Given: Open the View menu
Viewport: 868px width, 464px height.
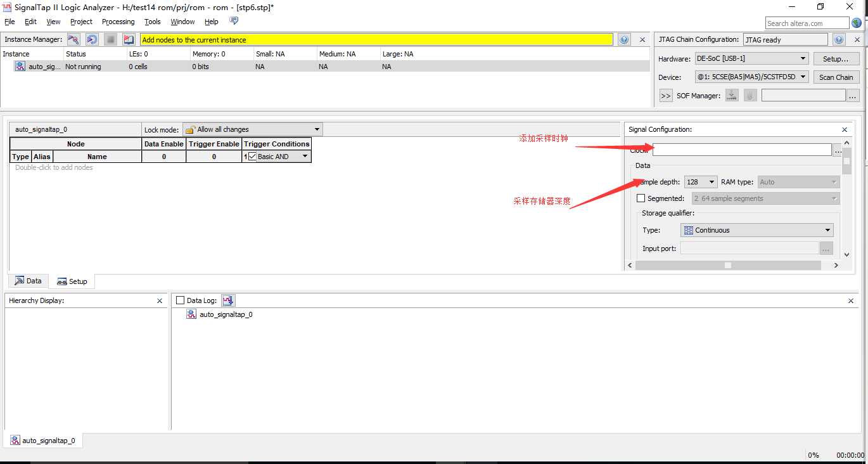Looking at the screenshot, I should tap(54, 22).
